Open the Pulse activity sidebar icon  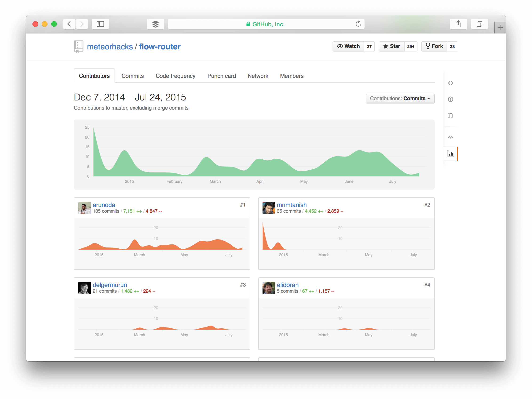450,137
